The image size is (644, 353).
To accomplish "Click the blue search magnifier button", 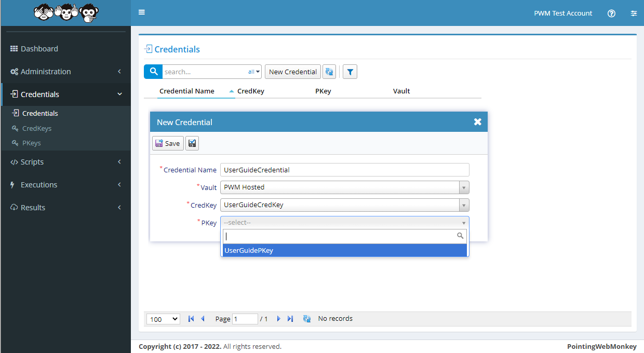I will pos(153,72).
